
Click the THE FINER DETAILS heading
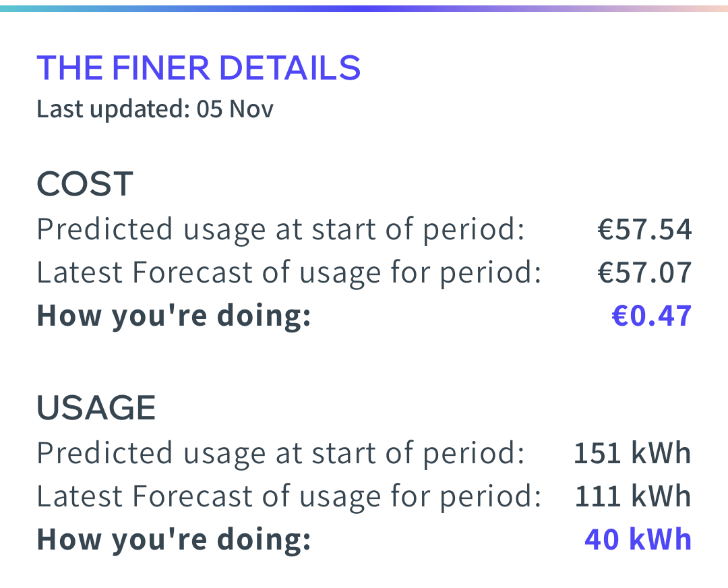point(199,68)
